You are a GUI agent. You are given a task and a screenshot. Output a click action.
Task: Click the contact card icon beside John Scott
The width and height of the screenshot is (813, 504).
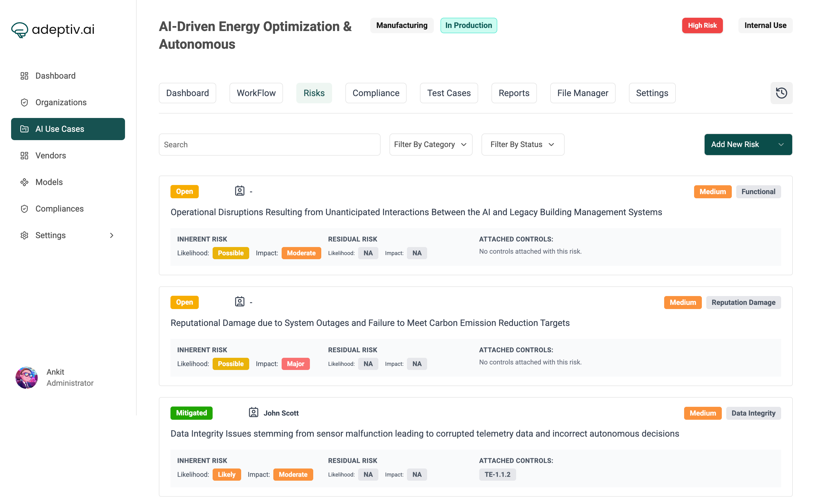[254, 412]
